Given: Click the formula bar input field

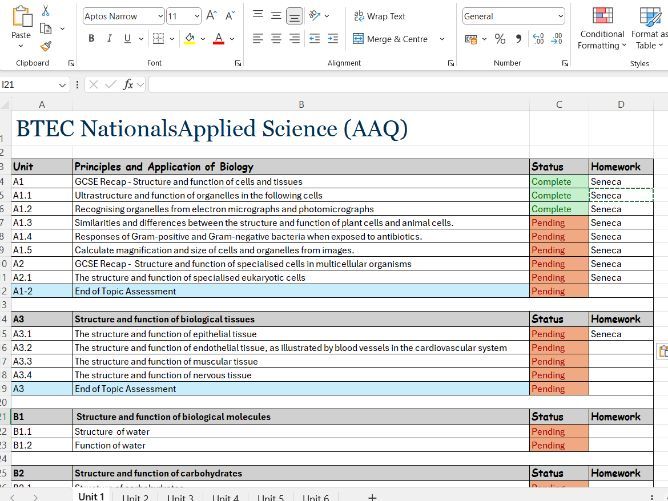Looking at the screenshot, I should pyautogui.click(x=408, y=84).
